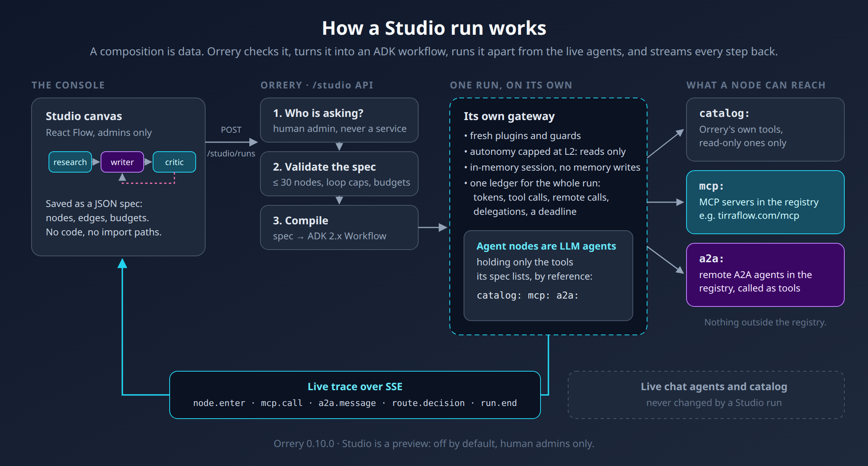This screenshot has width=868, height=466.
Task: Click the 'mcp:' card title
Action: coord(712,186)
